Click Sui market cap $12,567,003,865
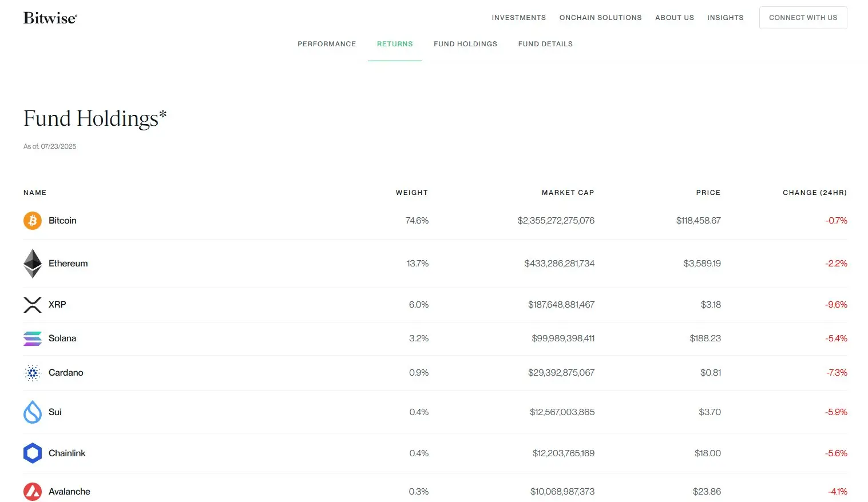Screen dimensions: 868x502 click(x=562, y=412)
